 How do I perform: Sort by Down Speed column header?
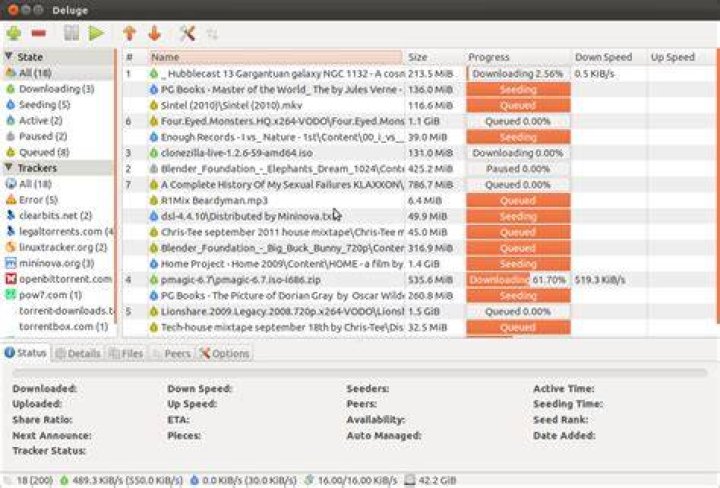609,57
